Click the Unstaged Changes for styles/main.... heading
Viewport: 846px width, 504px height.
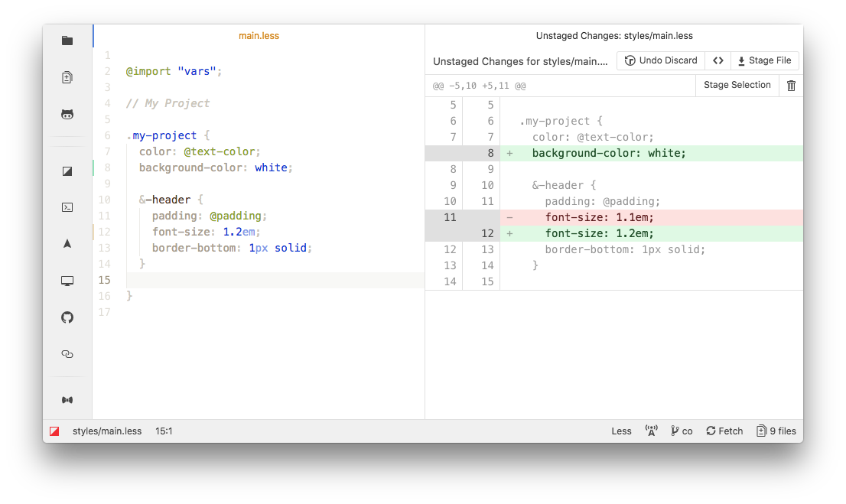pyautogui.click(x=520, y=61)
